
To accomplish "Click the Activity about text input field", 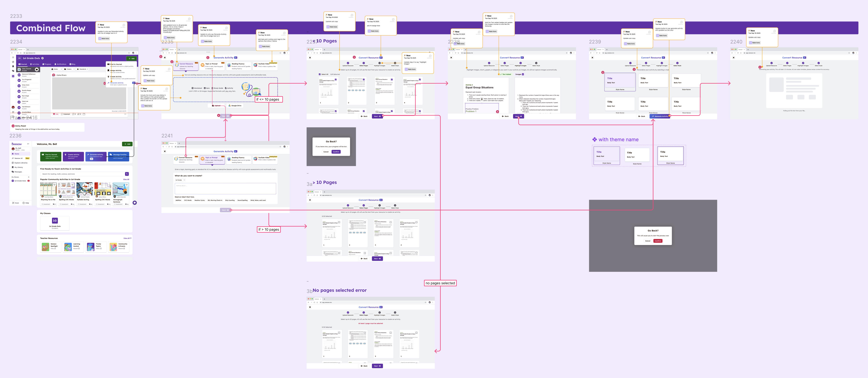I will point(225,188).
